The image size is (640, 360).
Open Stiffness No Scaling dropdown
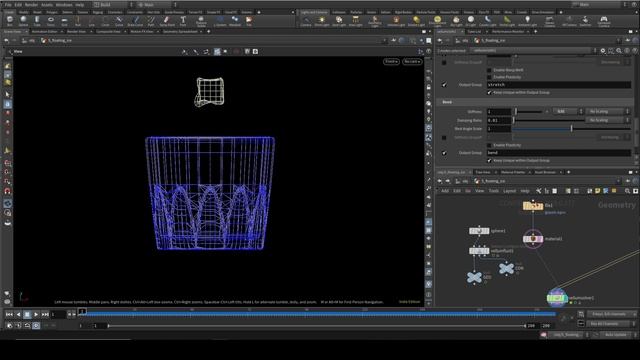tap(608, 111)
